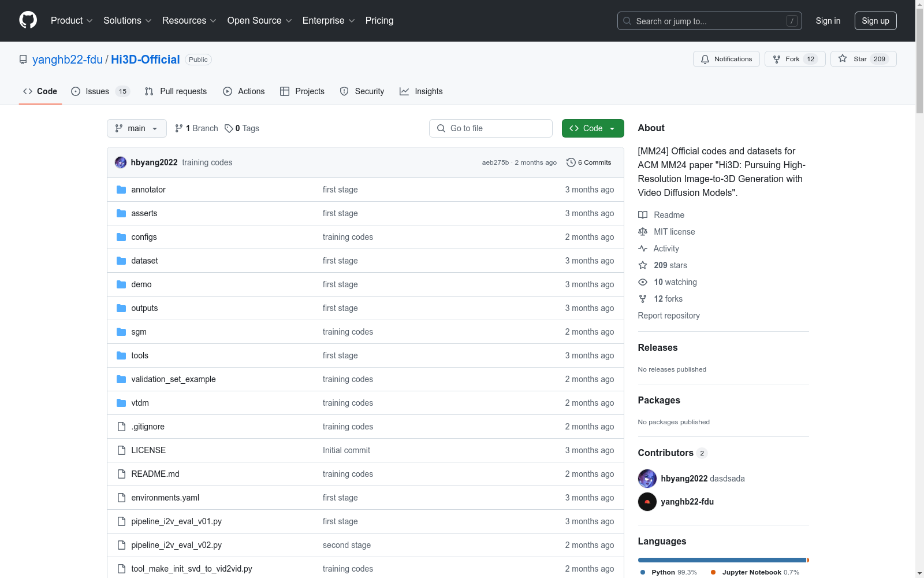Click the outputs folder icon
This screenshot has width=924, height=578.
point(121,308)
